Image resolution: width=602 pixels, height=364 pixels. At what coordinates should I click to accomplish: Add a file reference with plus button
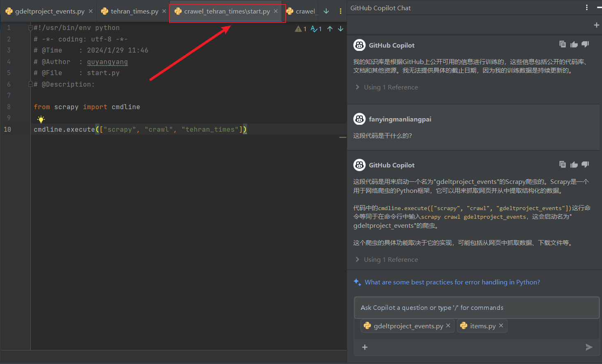365,347
